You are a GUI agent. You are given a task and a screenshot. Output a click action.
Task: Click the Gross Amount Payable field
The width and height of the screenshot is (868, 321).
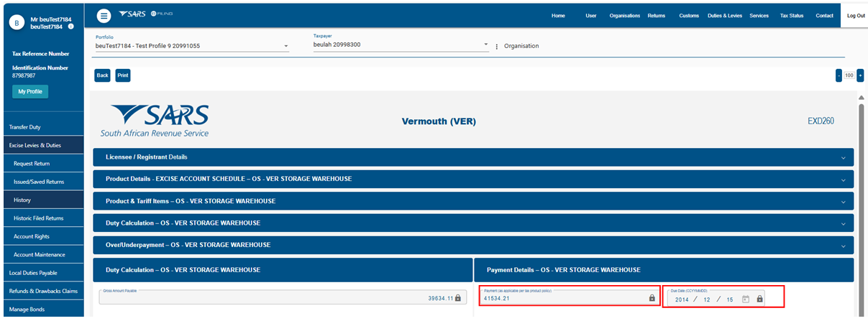click(x=283, y=296)
